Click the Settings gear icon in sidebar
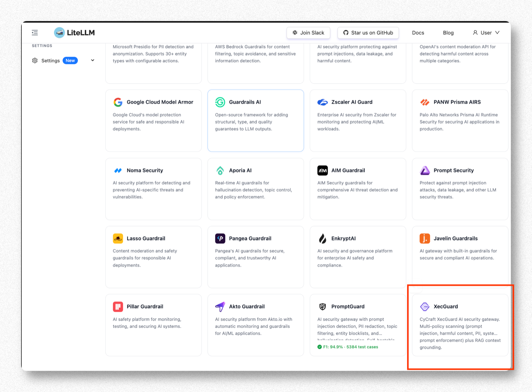 pyautogui.click(x=35, y=60)
